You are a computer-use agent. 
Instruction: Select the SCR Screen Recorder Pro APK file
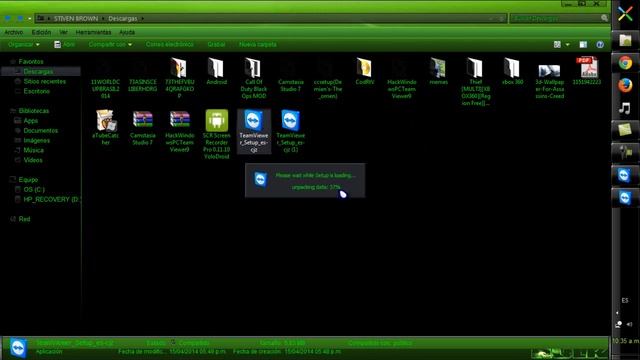216,134
